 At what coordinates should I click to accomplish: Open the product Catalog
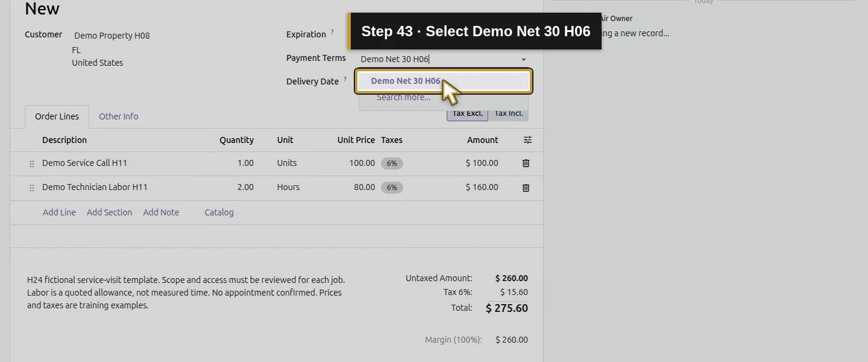[x=219, y=212]
